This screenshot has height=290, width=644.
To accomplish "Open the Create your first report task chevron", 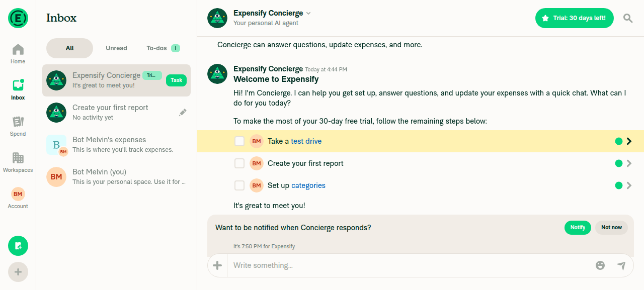I will click(x=629, y=163).
